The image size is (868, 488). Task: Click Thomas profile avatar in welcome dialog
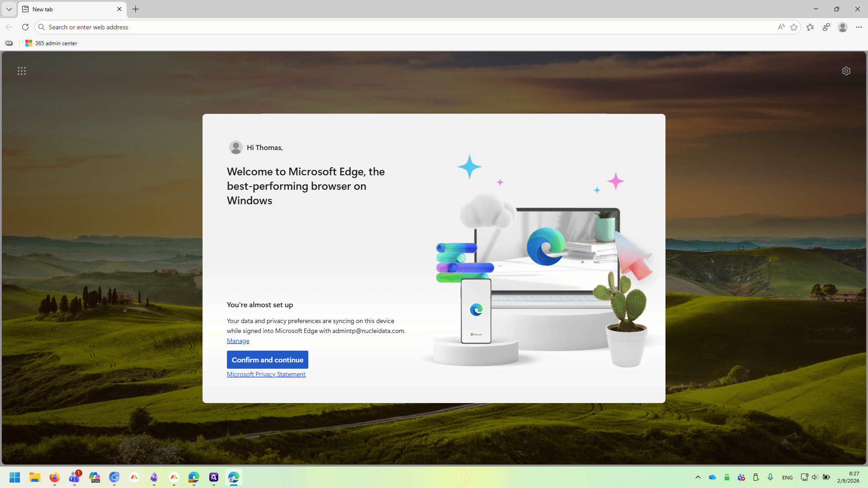236,147
